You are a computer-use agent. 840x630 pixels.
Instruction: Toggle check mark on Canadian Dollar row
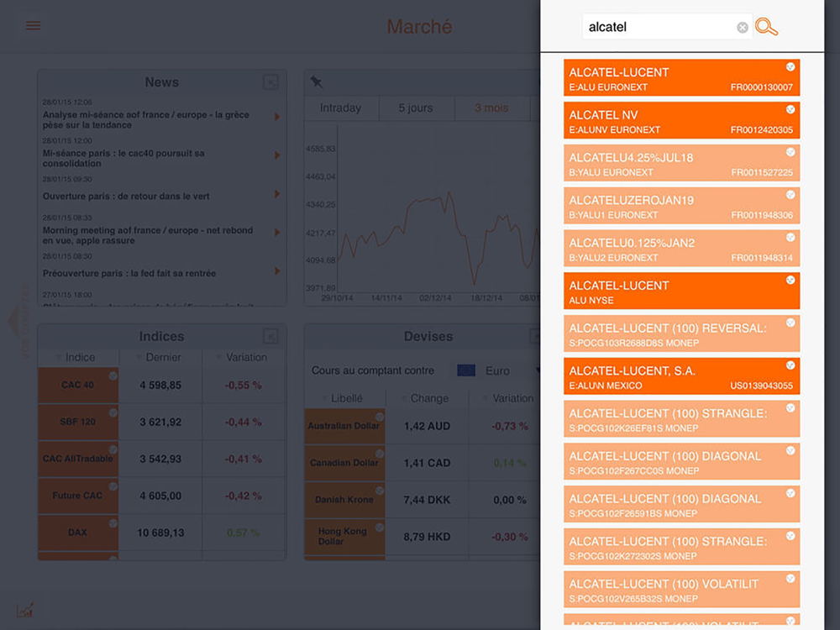pos(380,454)
